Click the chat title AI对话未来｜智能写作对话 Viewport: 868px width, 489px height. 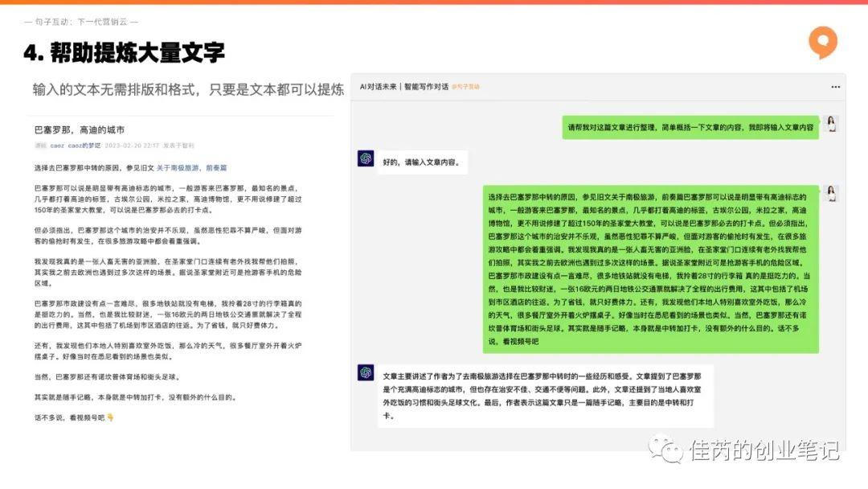point(404,87)
